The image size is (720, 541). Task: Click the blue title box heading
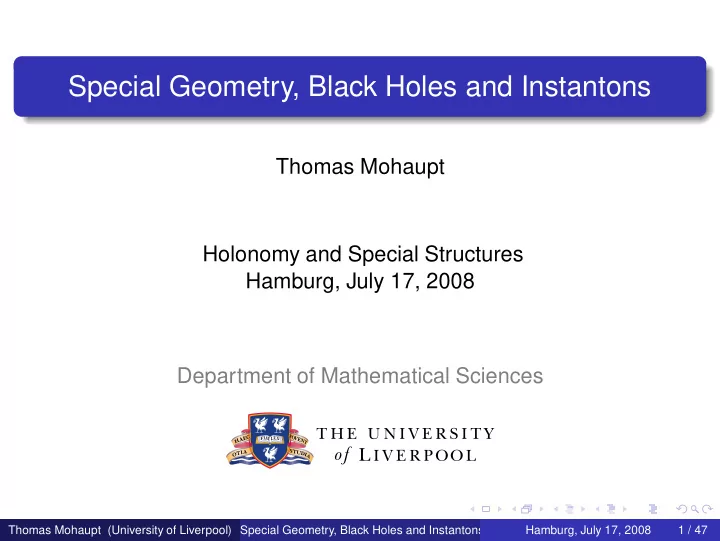click(x=360, y=86)
